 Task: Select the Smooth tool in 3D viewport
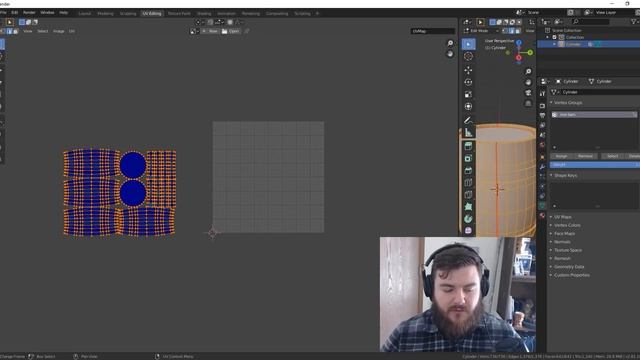pyautogui.click(x=468, y=231)
